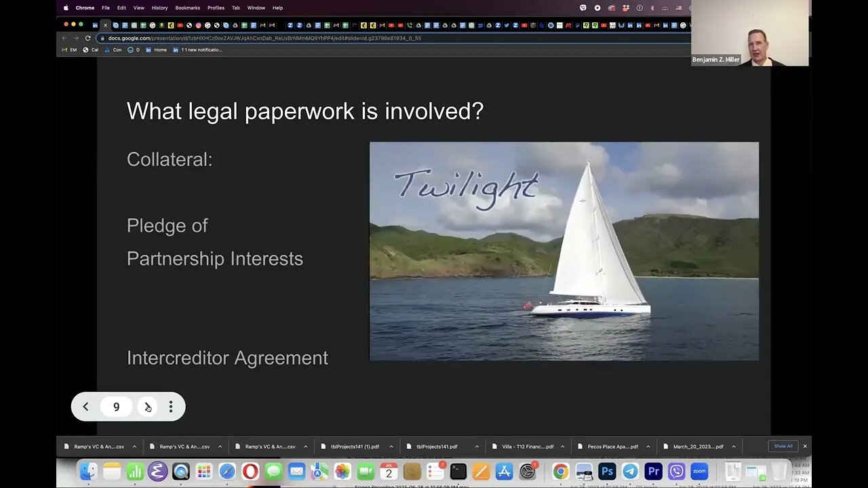Open Opera browser in dock
Image resolution: width=868 pixels, height=488 pixels.
(x=250, y=471)
